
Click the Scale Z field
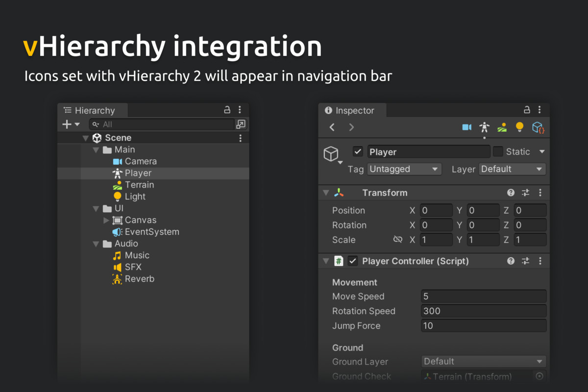[x=530, y=240]
